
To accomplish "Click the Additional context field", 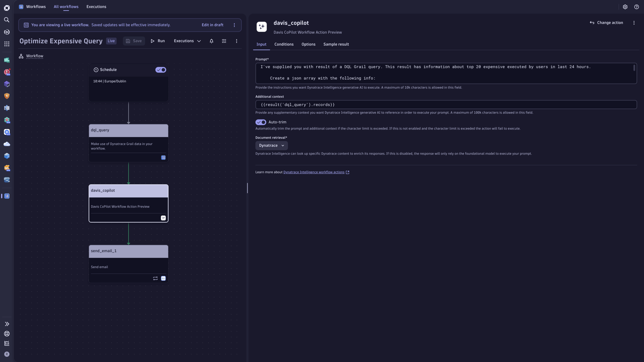I will pyautogui.click(x=446, y=105).
